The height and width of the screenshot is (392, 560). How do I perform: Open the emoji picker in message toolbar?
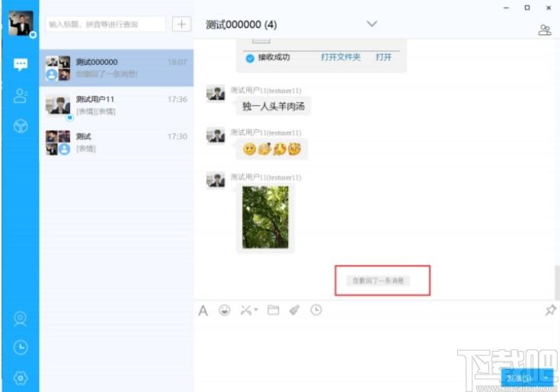[224, 311]
